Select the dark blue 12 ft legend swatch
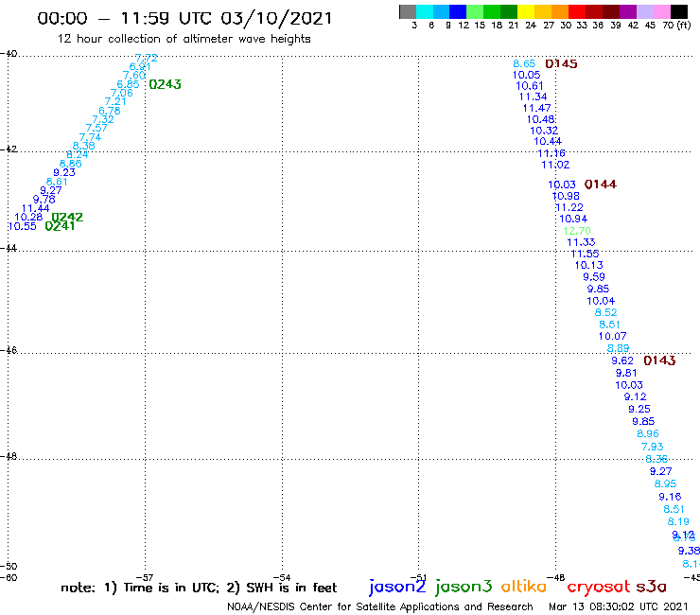The width and height of the screenshot is (700, 615). click(458, 12)
